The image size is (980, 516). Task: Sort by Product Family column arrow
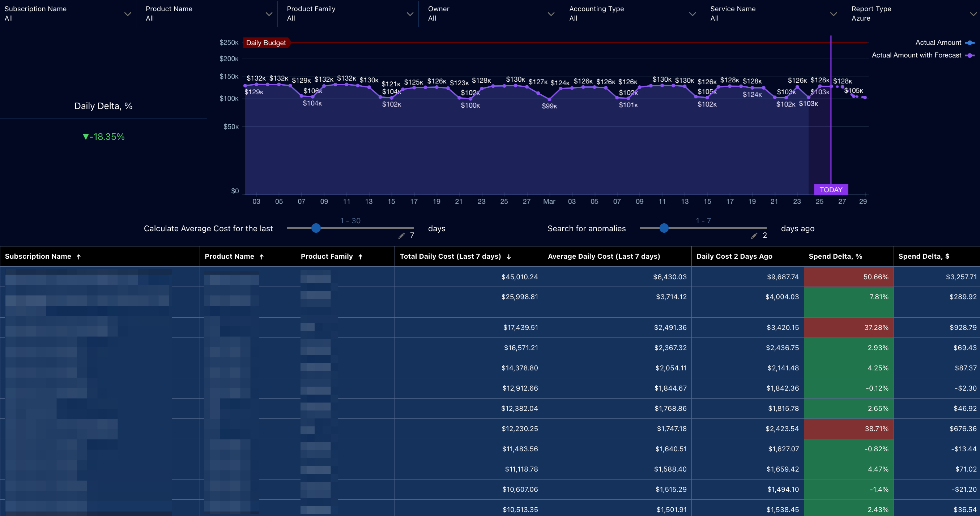pos(360,257)
